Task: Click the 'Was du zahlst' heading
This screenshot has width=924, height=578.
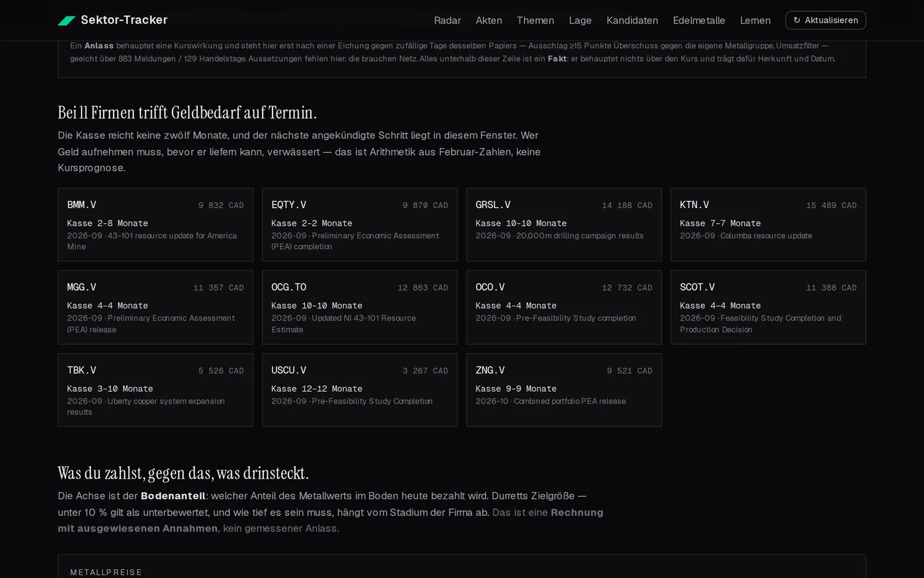Action: pyautogui.click(x=183, y=474)
